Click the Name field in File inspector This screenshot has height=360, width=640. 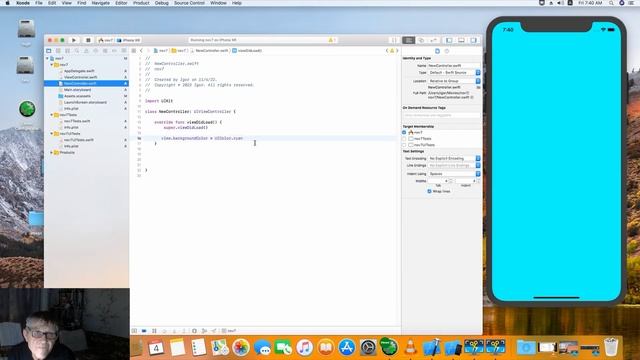(x=454, y=65)
